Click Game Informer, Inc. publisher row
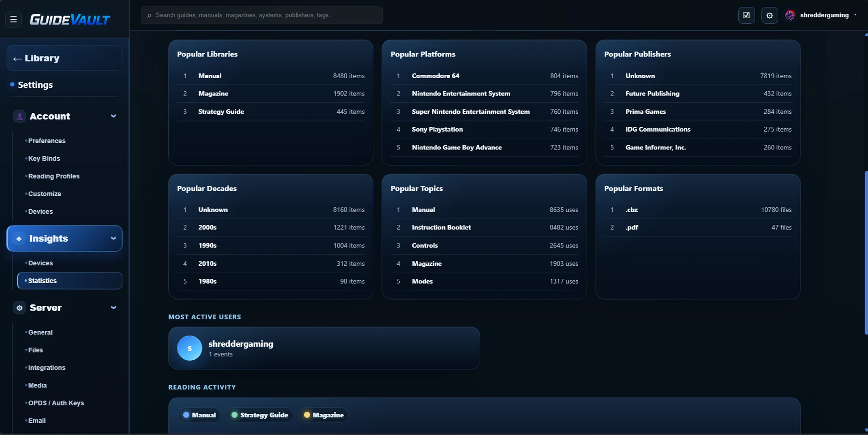 click(698, 148)
